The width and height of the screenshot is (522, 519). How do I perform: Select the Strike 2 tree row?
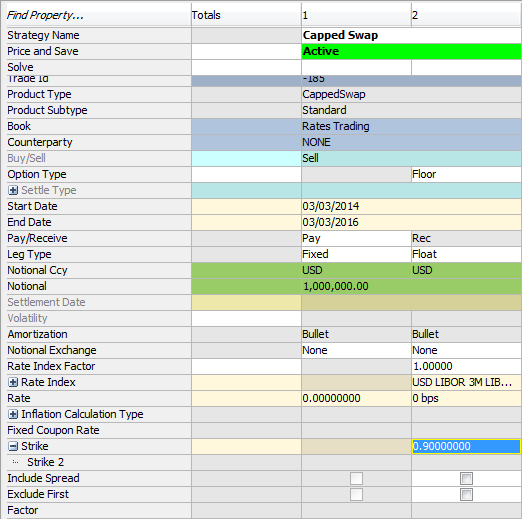coord(99,462)
